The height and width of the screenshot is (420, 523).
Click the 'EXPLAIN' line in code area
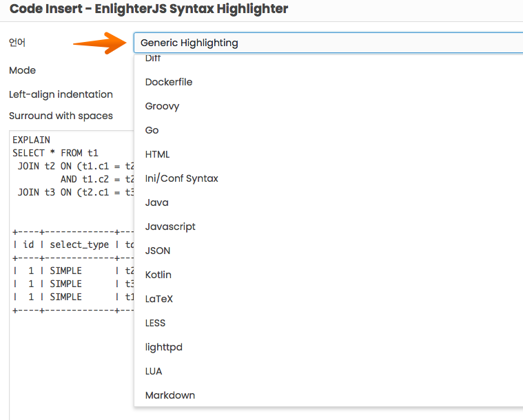(32, 140)
